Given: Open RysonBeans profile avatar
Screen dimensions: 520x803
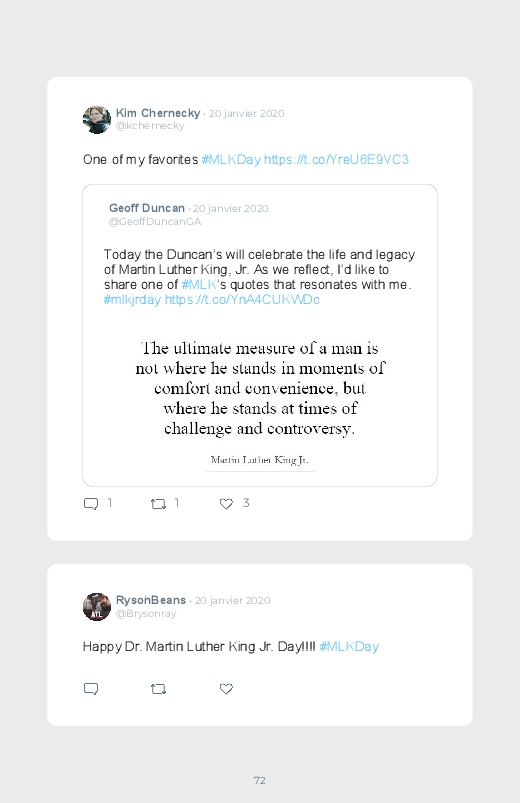Looking at the screenshot, I should pos(97,606).
